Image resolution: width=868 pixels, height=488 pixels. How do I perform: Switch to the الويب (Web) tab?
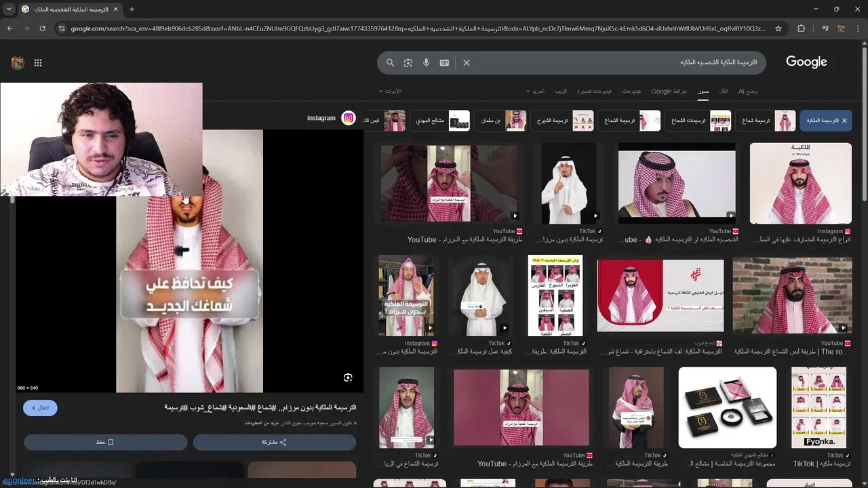(x=561, y=91)
